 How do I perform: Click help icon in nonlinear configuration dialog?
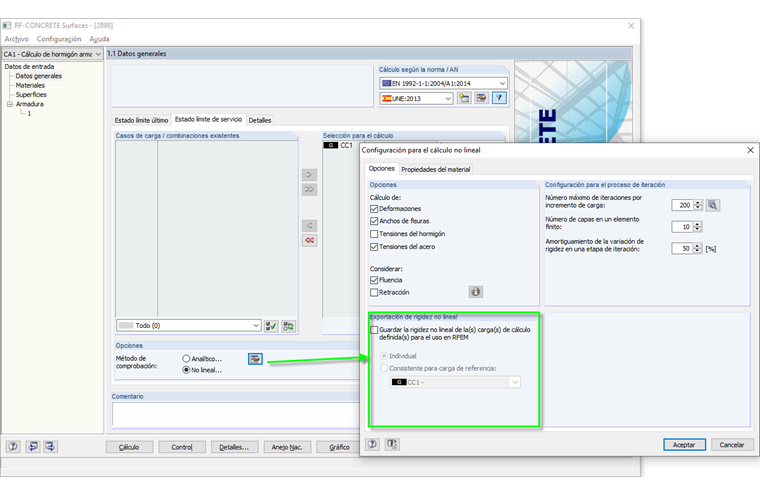(372, 444)
